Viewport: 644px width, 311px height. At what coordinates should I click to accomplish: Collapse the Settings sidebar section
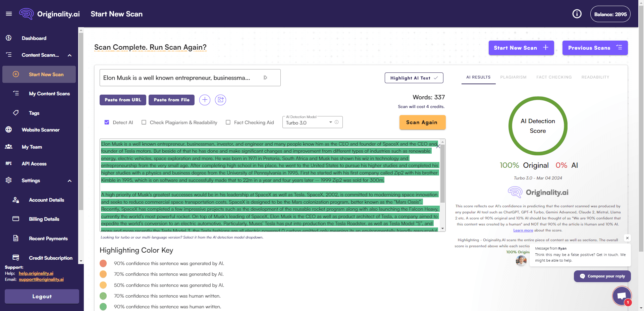click(69, 181)
